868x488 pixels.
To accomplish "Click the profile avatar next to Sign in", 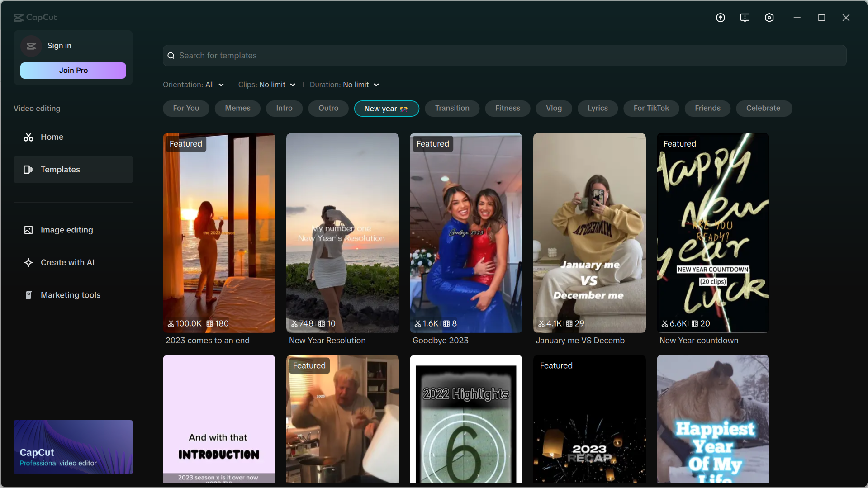I will point(31,46).
